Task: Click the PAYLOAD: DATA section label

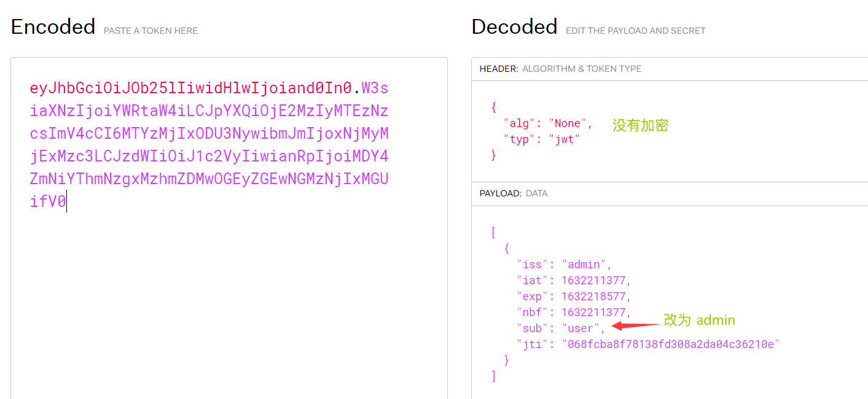Action: (514, 193)
